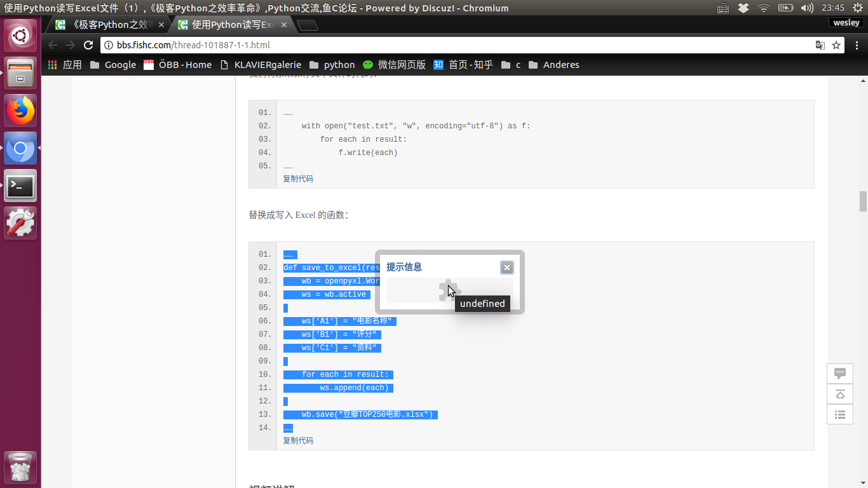Open a new browser tab
This screenshot has height=488, width=868.
coord(308,25)
